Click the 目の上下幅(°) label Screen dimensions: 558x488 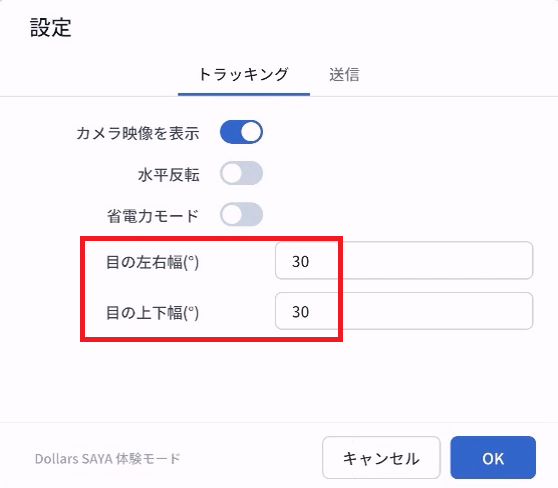[x=152, y=313]
